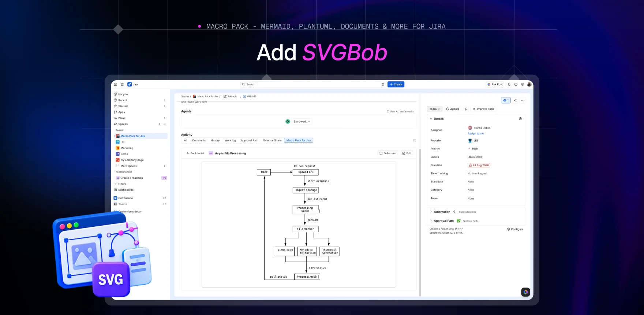Open the work item more actions menu
644x315 pixels.
coord(523,100)
